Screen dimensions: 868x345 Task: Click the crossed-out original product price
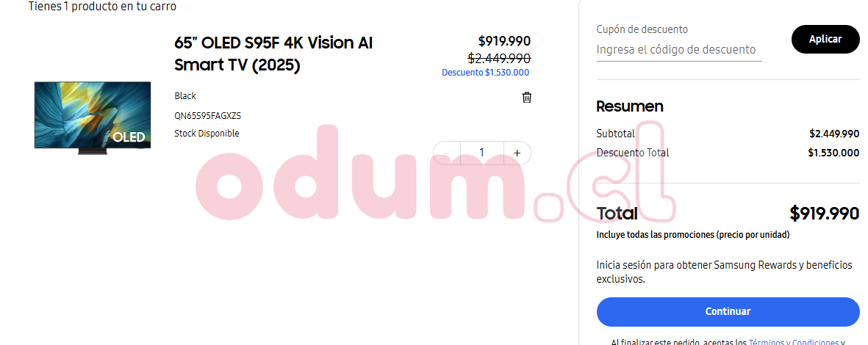(499, 58)
